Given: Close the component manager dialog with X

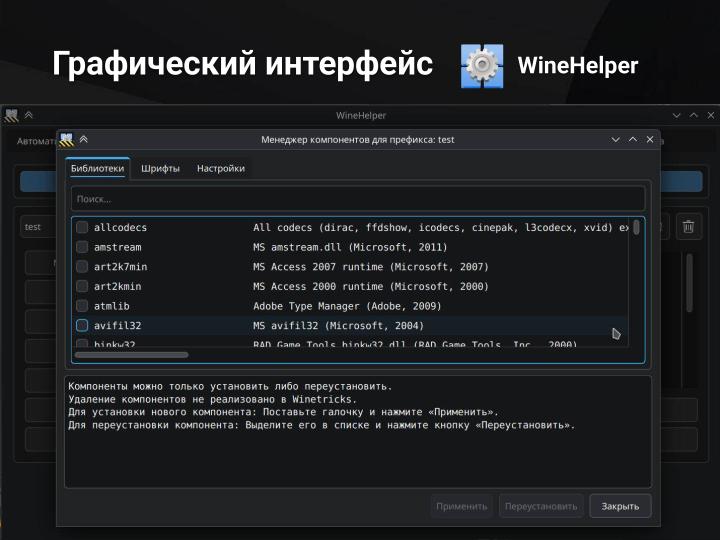Looking at the screenshot, I should 650,139.
